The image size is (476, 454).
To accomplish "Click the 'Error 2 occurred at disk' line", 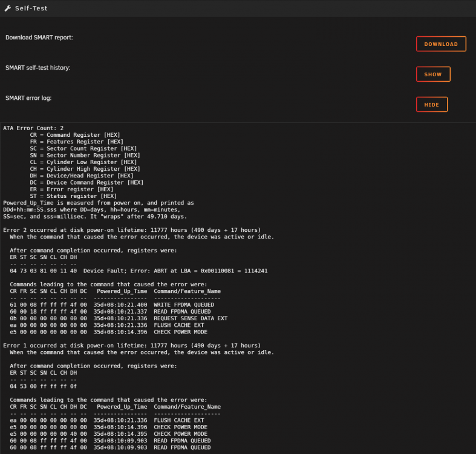I will coord(132,230).
